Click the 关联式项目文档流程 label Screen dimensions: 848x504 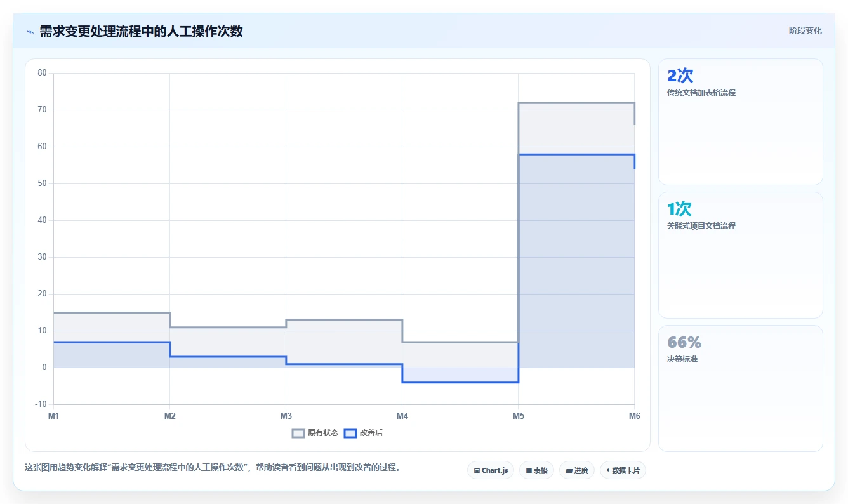701,226
